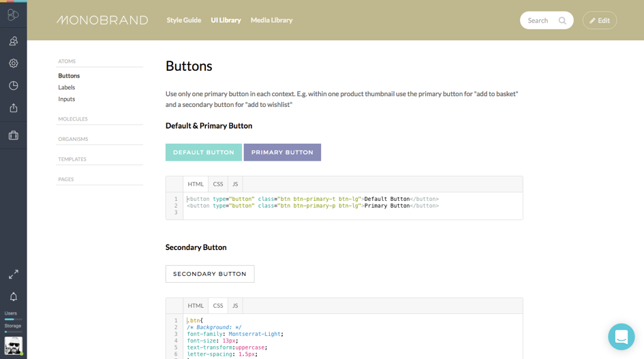Viewport: 644px width, 359px height.
Task: Click the user avatar thumbnail
Action: click(x=13, y=346)
